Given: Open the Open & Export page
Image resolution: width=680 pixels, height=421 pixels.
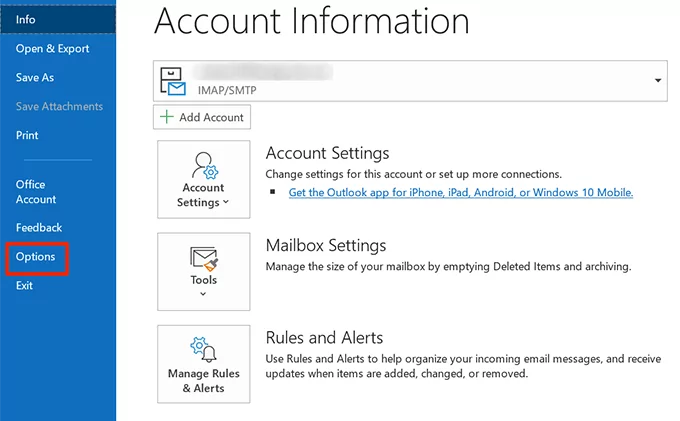Looking at the screenshot, I should tap(52, 49).
